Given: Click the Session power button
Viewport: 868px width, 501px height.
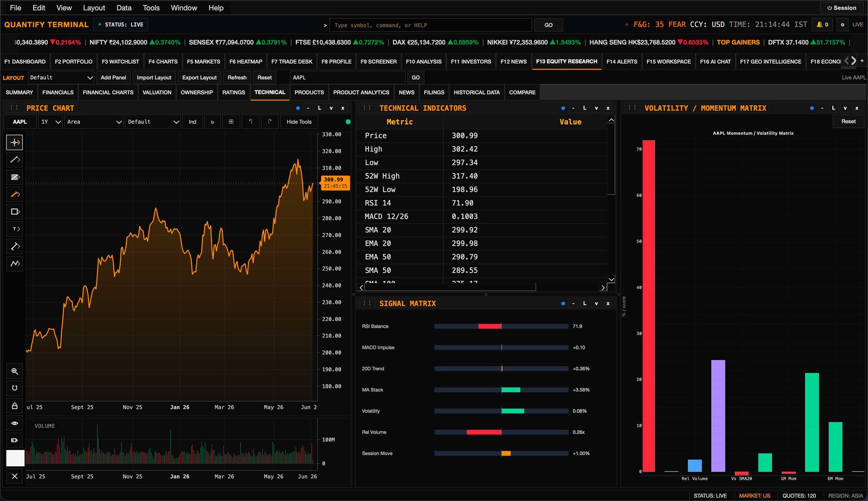Looking at the screenshot, I should tap(841, 8).
